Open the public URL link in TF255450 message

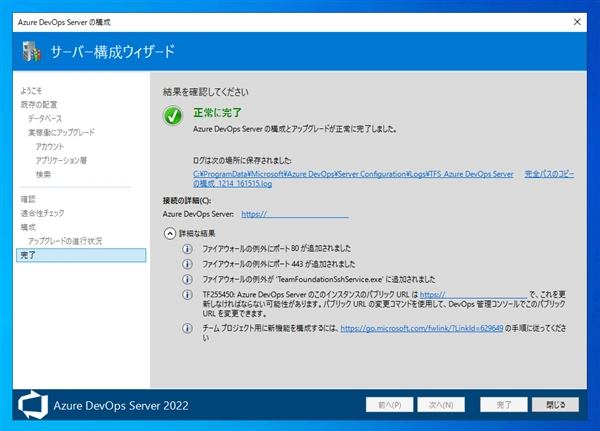pyautogui.click(x=473, y=294)
